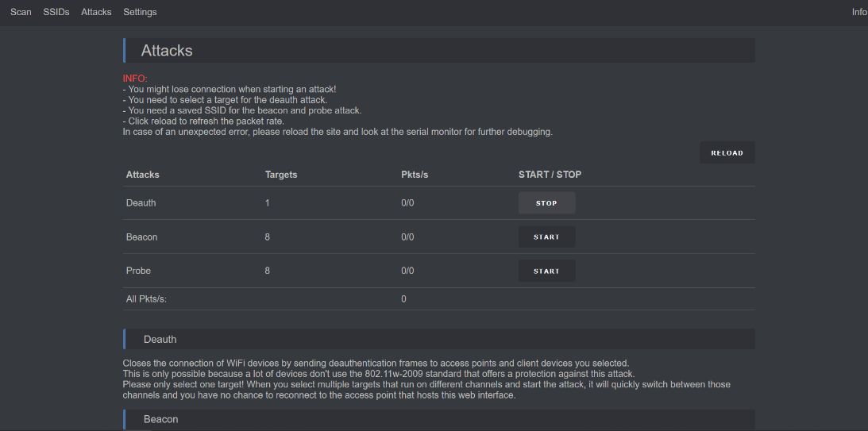Click the Attacks page title heading
868x431 pixels.
point(167,51)
